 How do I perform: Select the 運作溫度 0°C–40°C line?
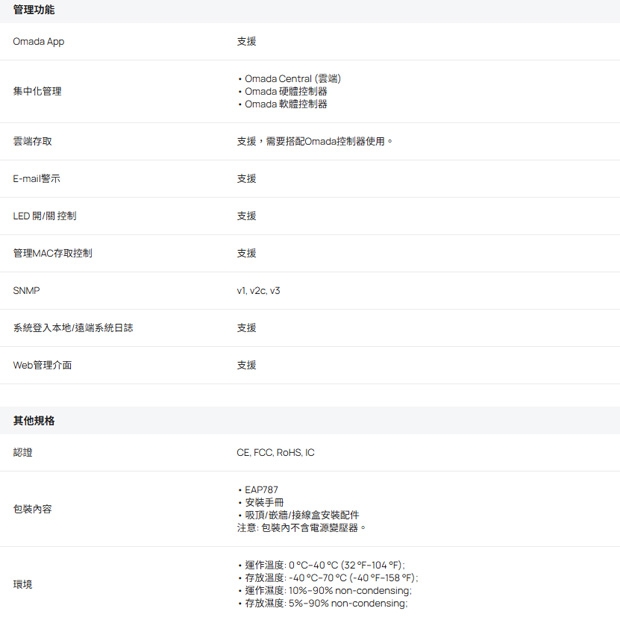tap(325, 565)
